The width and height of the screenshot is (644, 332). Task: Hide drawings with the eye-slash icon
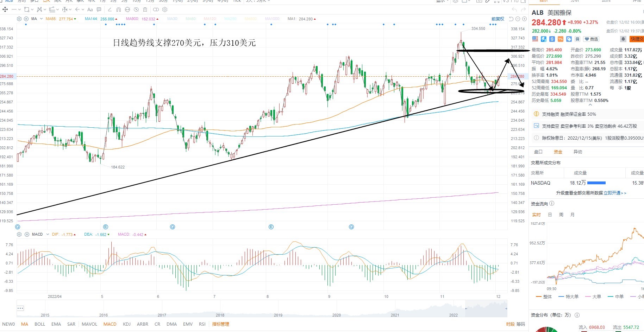pos(136,9)
